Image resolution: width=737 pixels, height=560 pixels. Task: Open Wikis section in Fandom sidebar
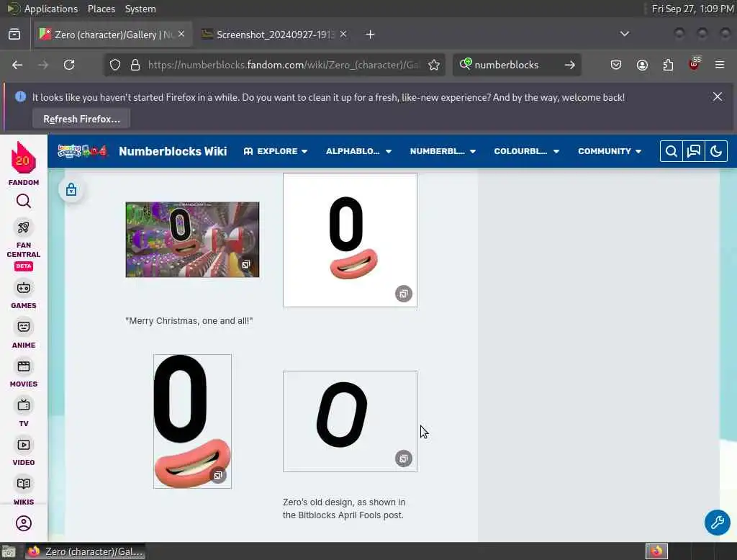click(x=24, y=492)
